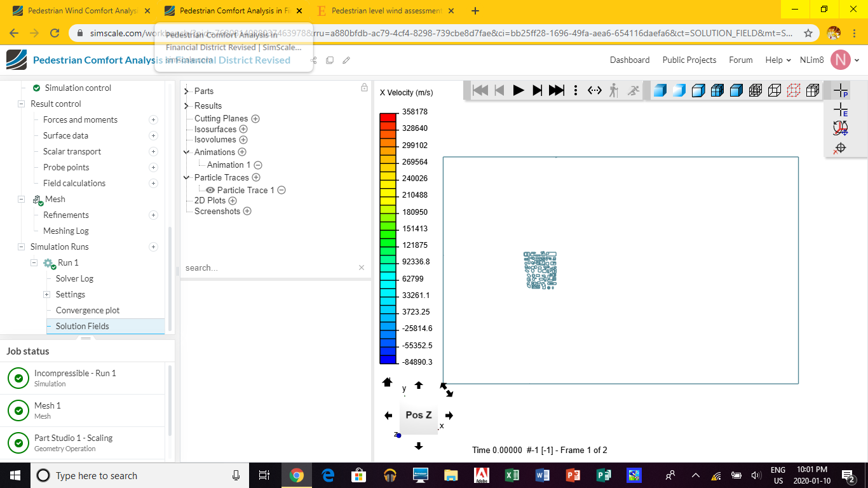Jump to last animation frame

[557, 90]
